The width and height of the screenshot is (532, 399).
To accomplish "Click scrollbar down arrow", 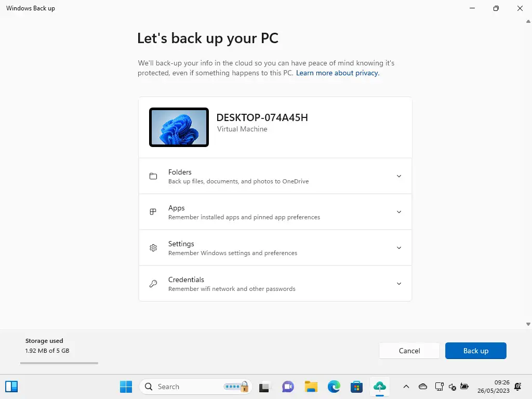I will tap(528, 324).
